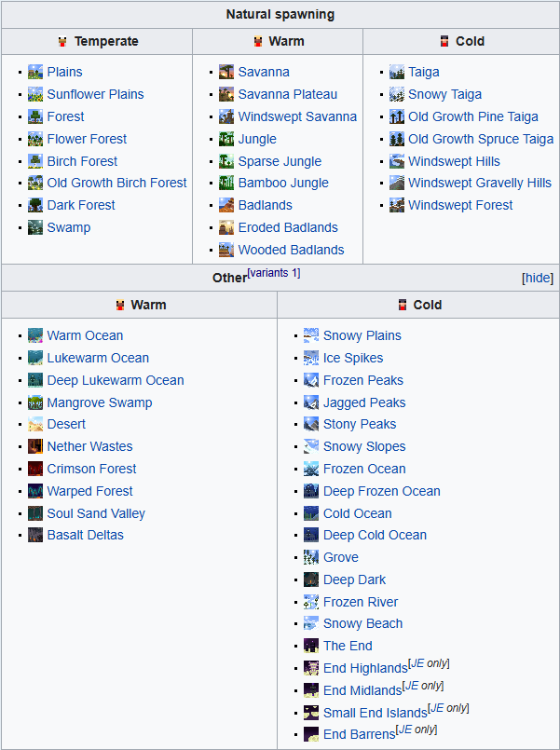The width and height of the screenshot is (560, 750).
Task: Go to the Sparse Jungle page
Action: (280, 161)
